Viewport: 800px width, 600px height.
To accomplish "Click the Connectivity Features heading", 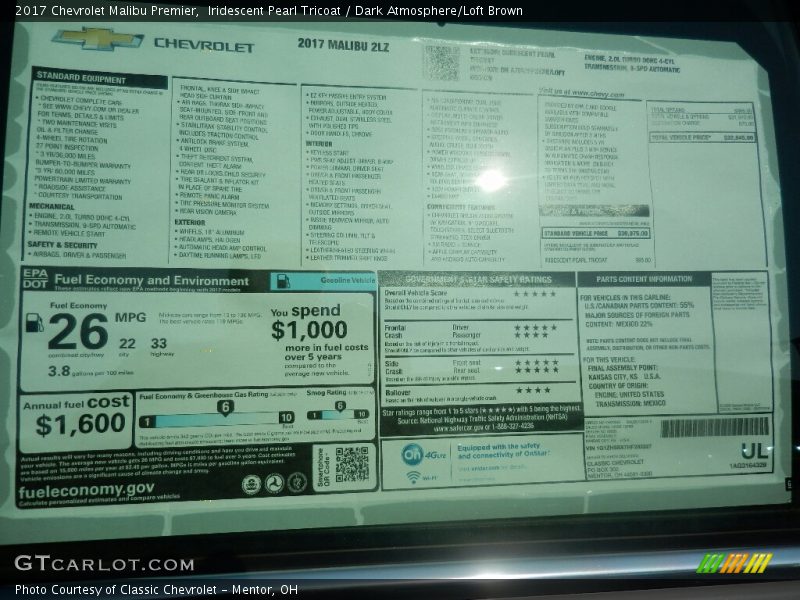I will click(461, 207).
